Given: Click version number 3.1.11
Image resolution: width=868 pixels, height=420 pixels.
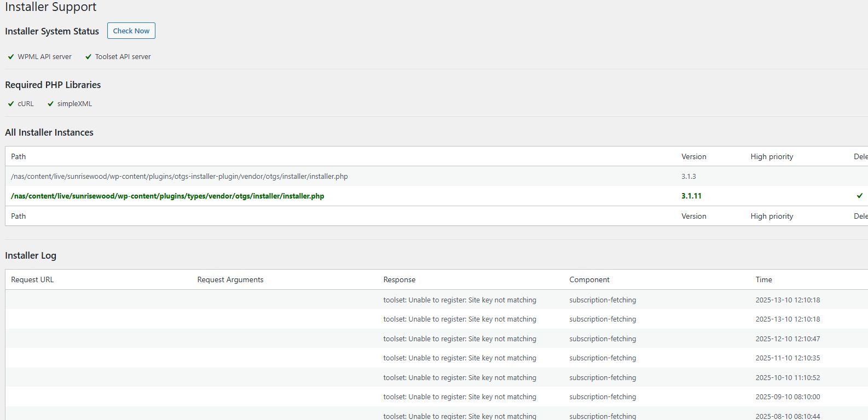Looking at the screenshot, I should [x=691, y=196].
